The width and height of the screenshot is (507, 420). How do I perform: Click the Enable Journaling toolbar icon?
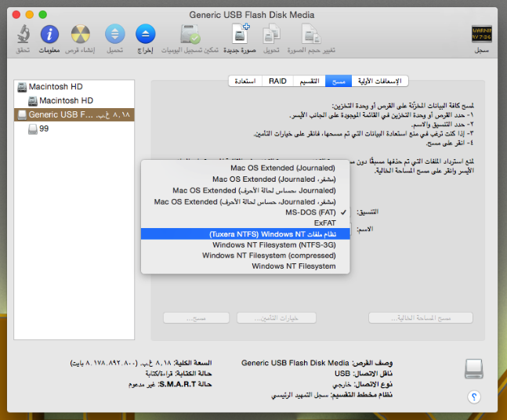click(x=190, y=34)
